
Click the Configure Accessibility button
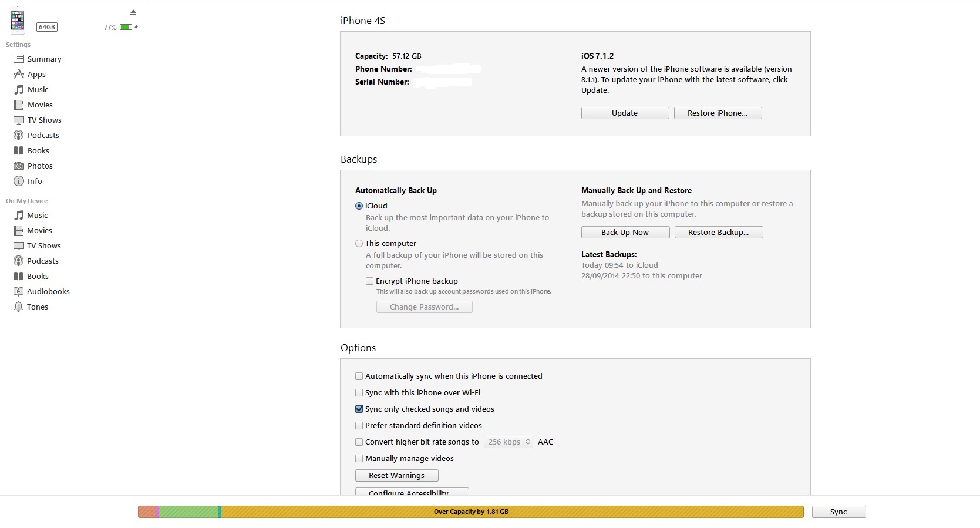pos(412,492)
